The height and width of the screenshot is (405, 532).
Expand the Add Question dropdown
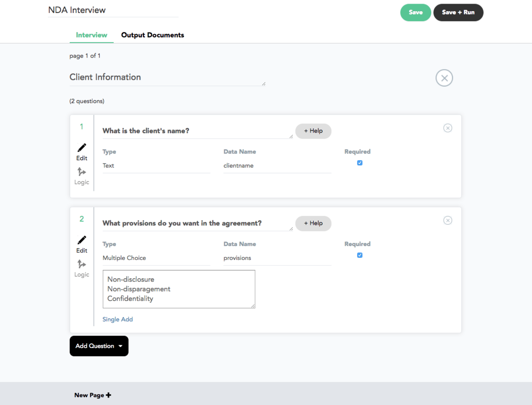click(x=99, y=346)
